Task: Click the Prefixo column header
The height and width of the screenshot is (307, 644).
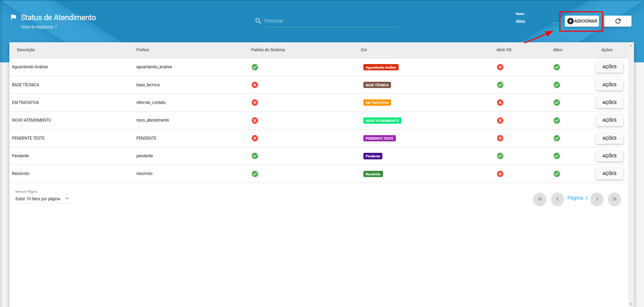Action: (143, 50)
